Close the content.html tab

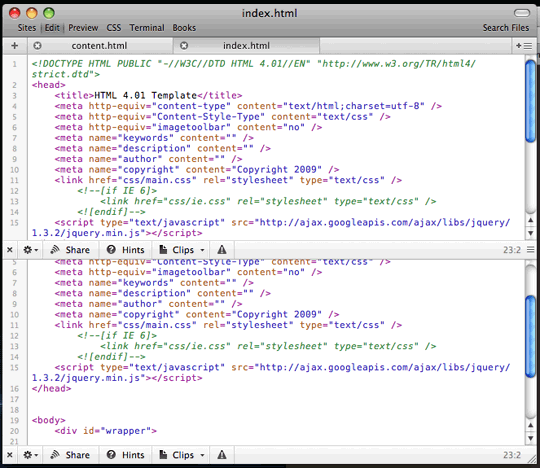pyautogui.click(x=37, y=45)
